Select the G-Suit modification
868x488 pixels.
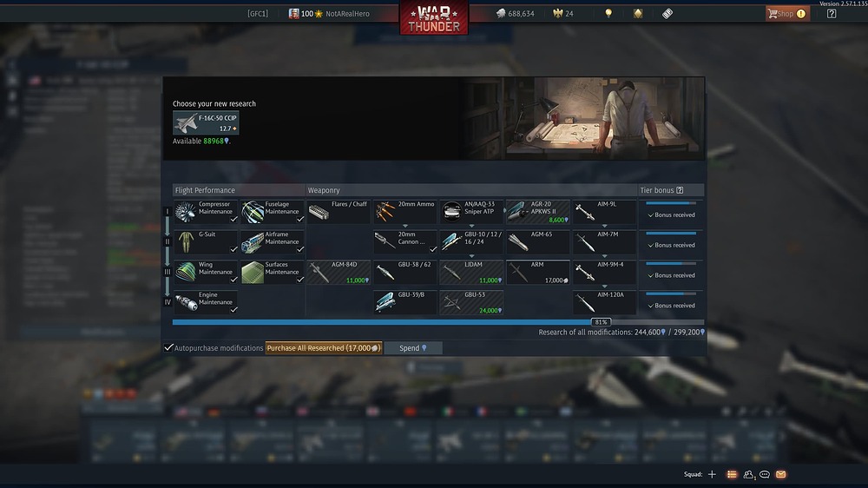(206, 242)
